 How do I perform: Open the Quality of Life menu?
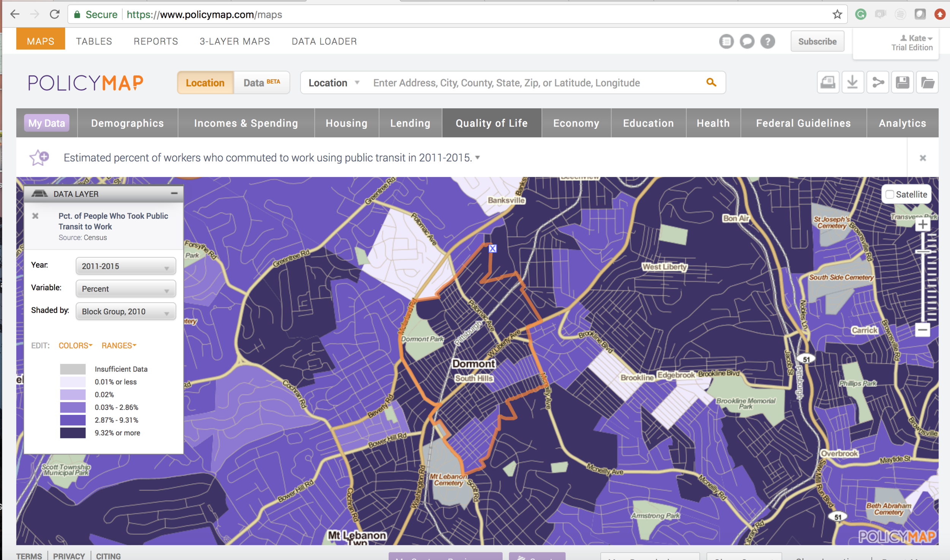click(492, 123)
